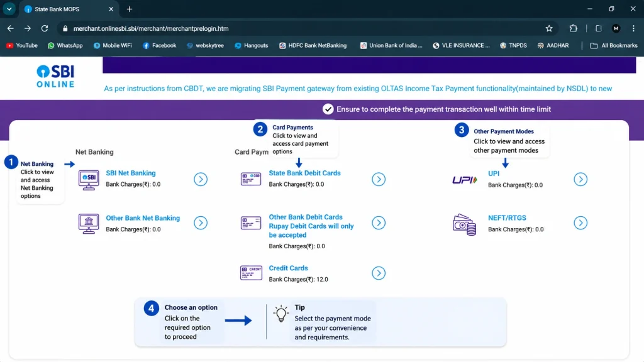Expand the All Bookmarks folder

coord(614,45)
